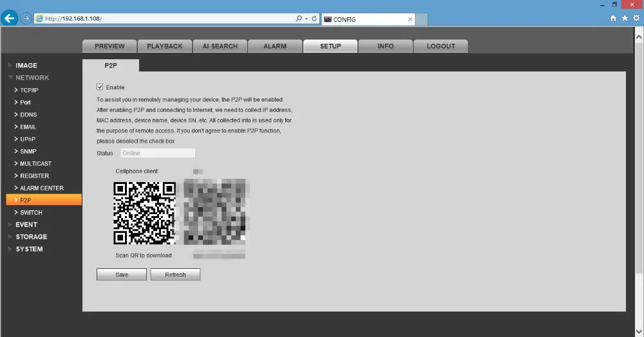The image size is (644, 337).
Task: Go back using the browser back arrow
Action: point(9,19)
